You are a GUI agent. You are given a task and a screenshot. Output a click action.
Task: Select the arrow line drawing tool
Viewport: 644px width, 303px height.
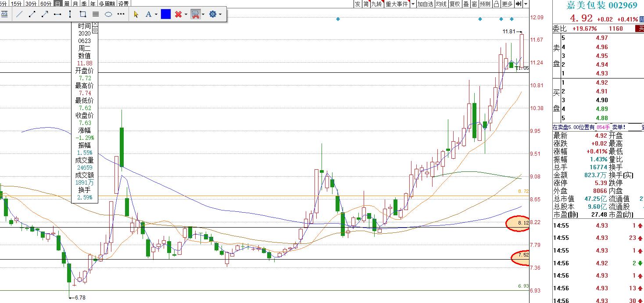click(45, 14)
